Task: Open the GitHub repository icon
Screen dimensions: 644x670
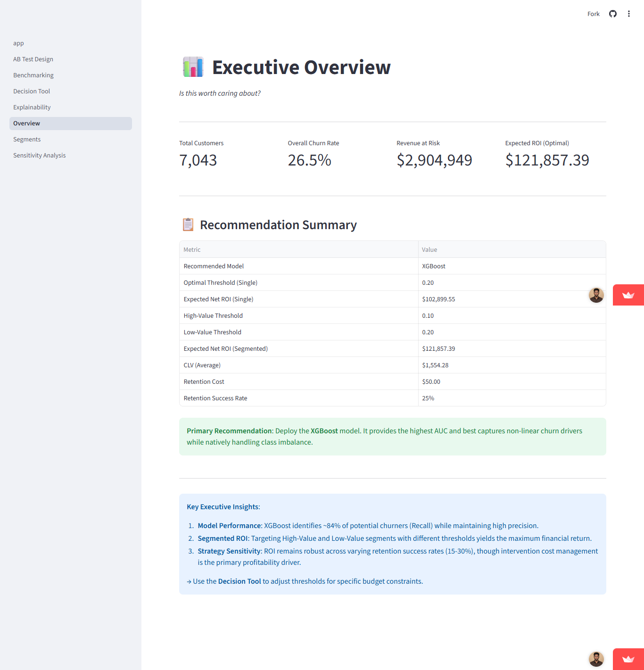Action: pyautogui.click(x=613, y=14)
